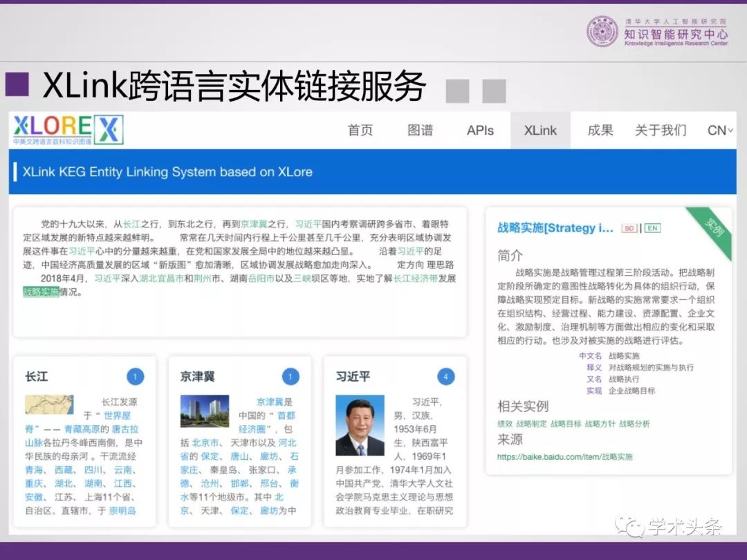The width and height of the screenshot is (747, 560).
Task: Click the 来源 section heading
Action: pos(510,440)
